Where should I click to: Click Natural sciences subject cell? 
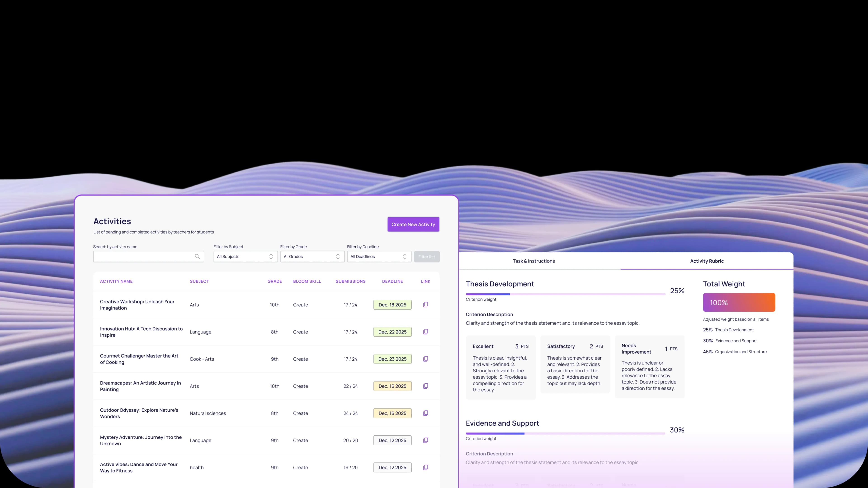point(208,413)
